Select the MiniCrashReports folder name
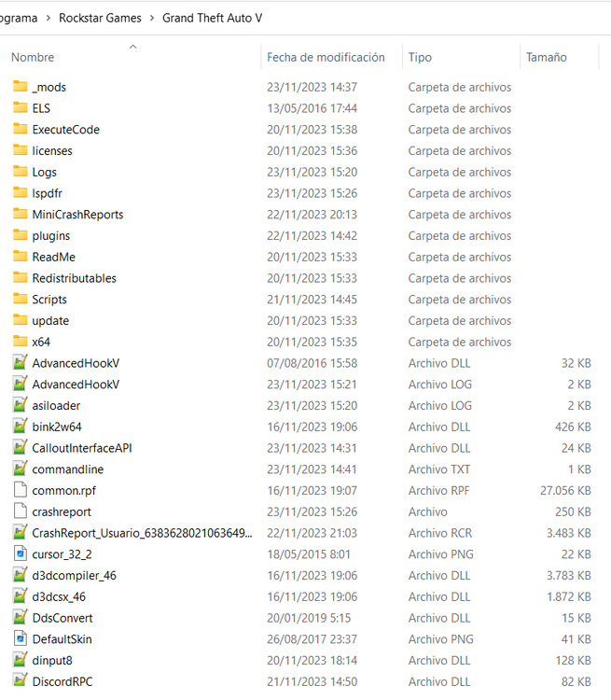This screenshot has width=611, height=700. [x=77, y=215]
